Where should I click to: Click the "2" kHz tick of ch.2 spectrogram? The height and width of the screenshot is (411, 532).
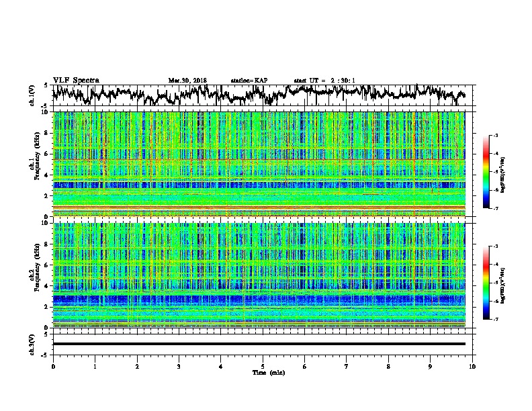click(x=47, y=307)
